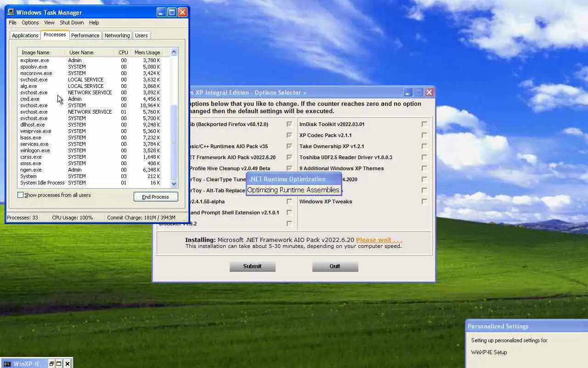Tick the Take Ownership XP v1.2.1 checkbox

click(x=424, y=146)
